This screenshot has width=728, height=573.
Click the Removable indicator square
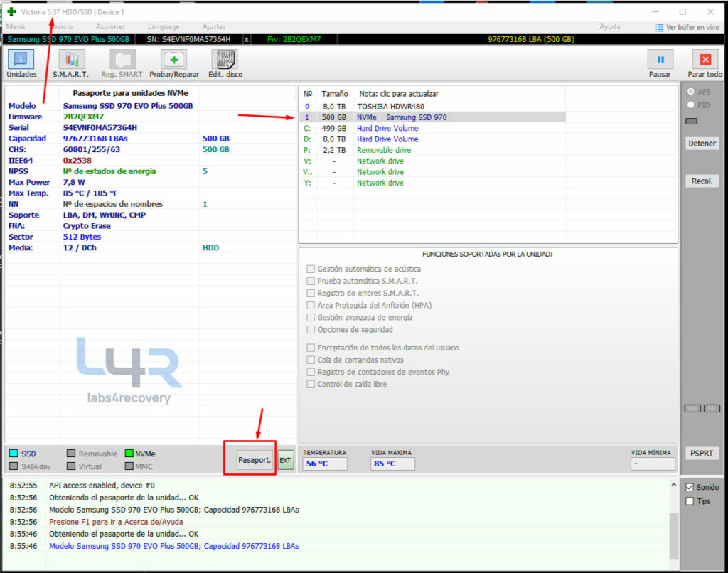point(71,453)
